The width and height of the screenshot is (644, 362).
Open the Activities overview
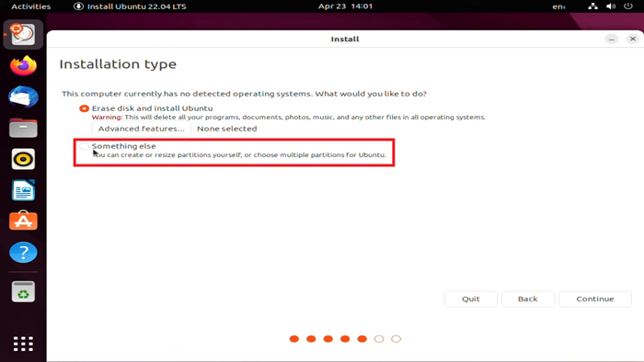30,6
